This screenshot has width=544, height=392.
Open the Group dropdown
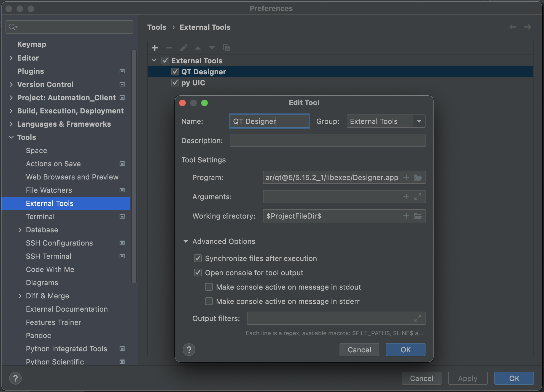pyautogui.click(x=419, y=121)
